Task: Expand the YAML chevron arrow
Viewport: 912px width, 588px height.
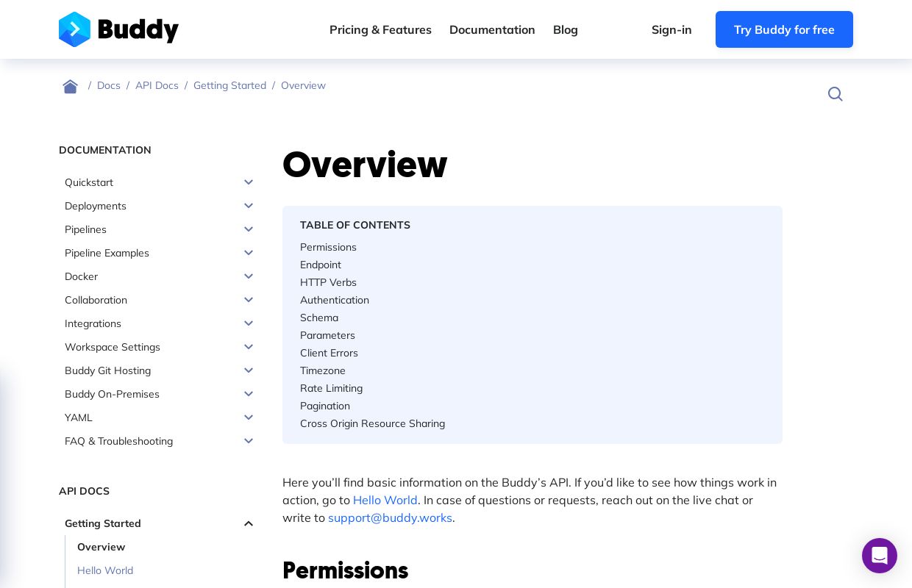Action: click(249, 417)
